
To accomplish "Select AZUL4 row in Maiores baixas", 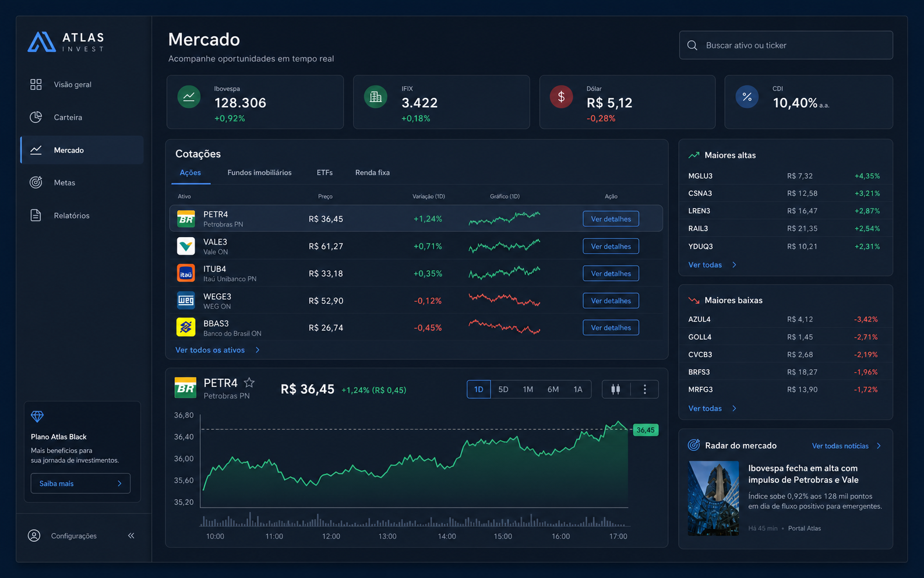I will click(784, 319).
